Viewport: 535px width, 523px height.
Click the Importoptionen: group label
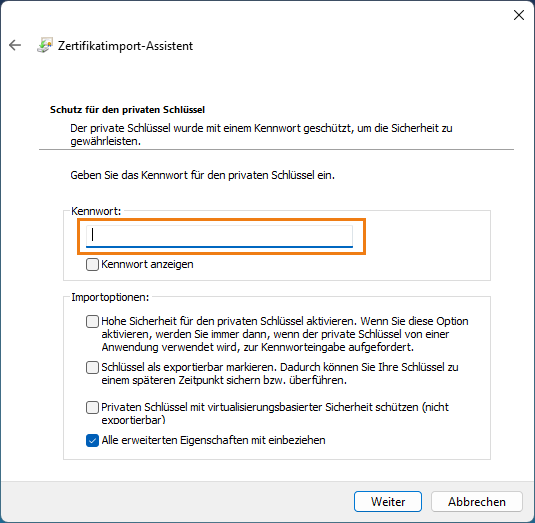(x=110, y=297)
